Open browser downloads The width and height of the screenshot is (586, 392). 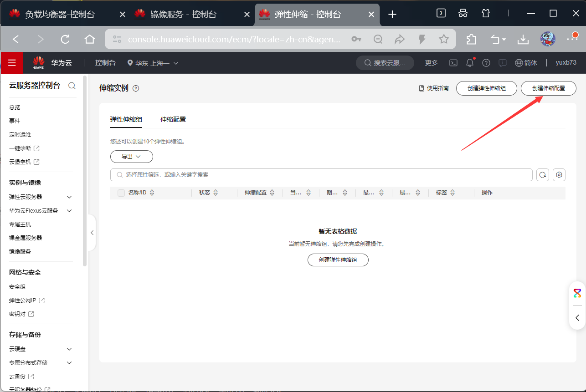(523, 40)
